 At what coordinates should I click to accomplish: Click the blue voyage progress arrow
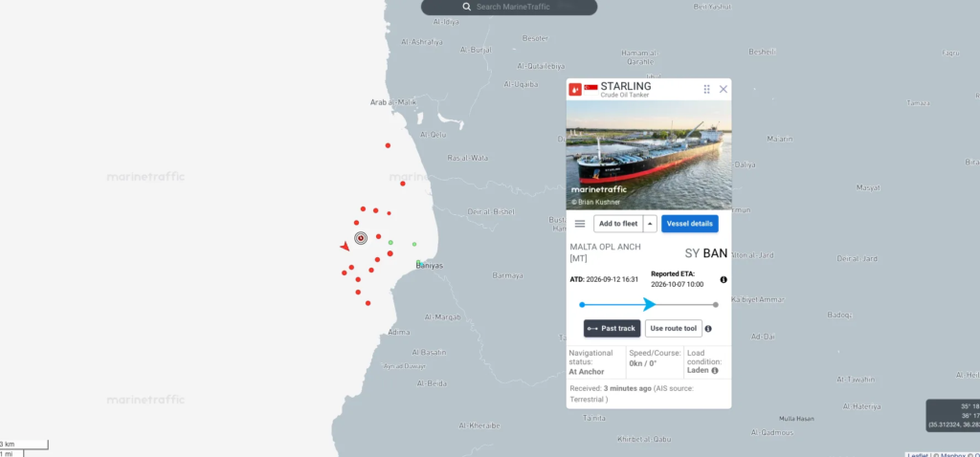(650, 304)
